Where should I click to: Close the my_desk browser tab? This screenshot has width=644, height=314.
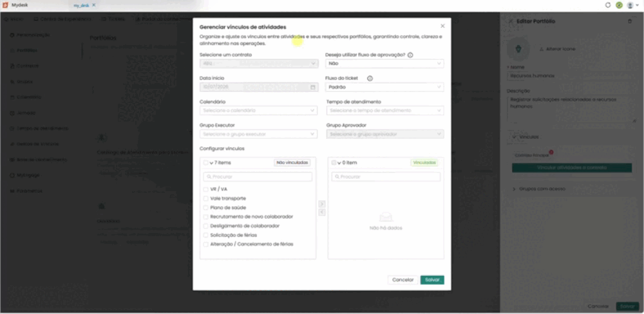pyautogui.click(x=93, y=5)
